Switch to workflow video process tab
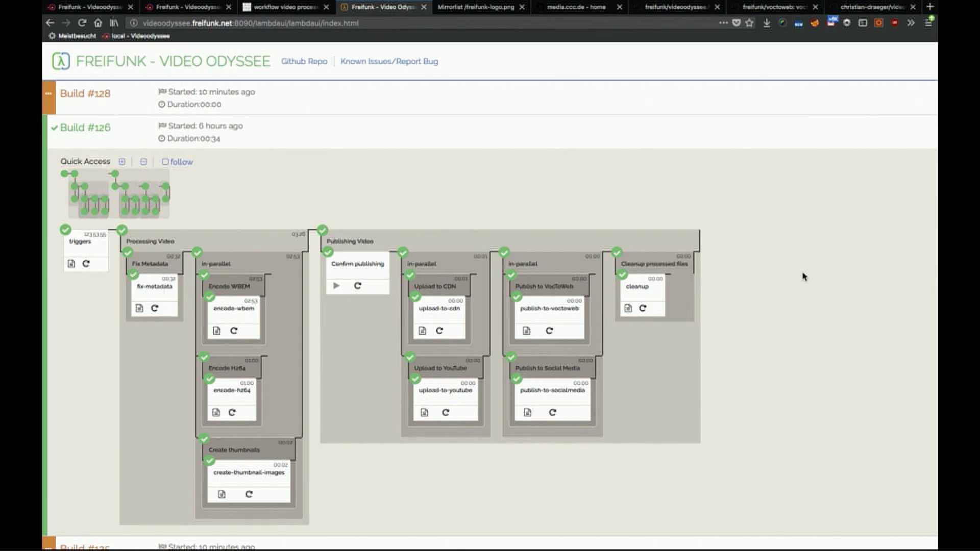 [x=285, y=7]
